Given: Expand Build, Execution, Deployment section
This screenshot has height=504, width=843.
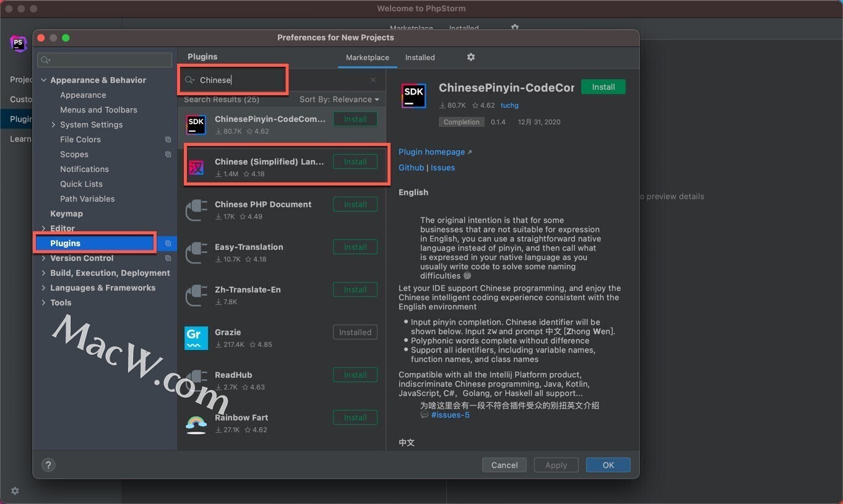Looking at the screenshot, I should click(x=43, y=273).
